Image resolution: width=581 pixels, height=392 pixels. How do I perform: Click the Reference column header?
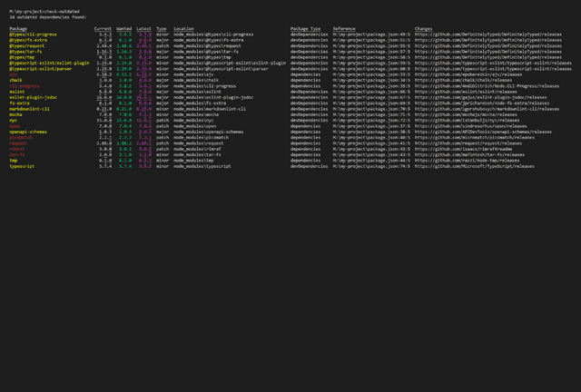[x=344, y=28]
